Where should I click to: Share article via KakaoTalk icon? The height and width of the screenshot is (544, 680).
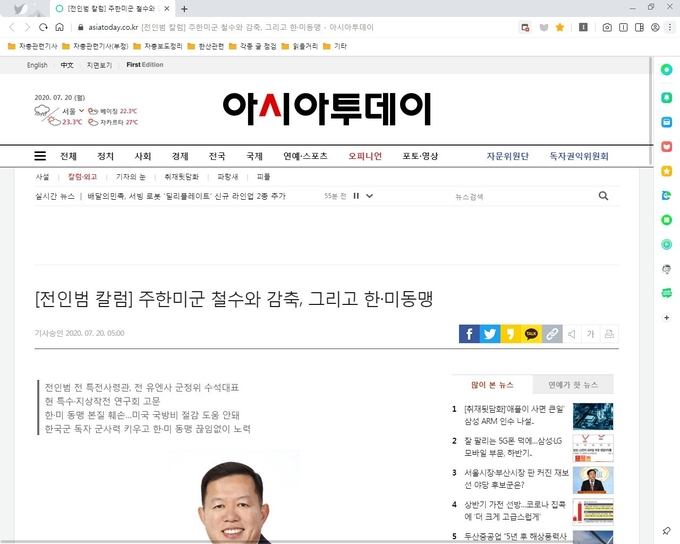[x=531, y=334]
